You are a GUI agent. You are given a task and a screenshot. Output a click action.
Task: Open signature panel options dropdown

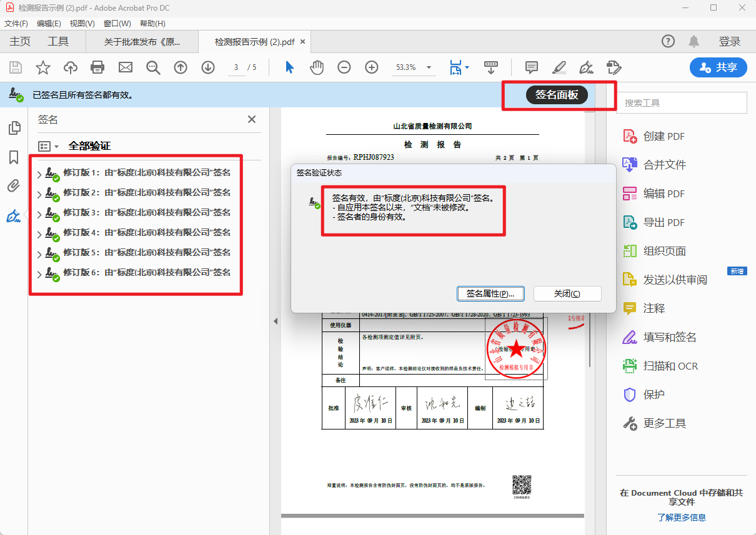pos(49,146)
